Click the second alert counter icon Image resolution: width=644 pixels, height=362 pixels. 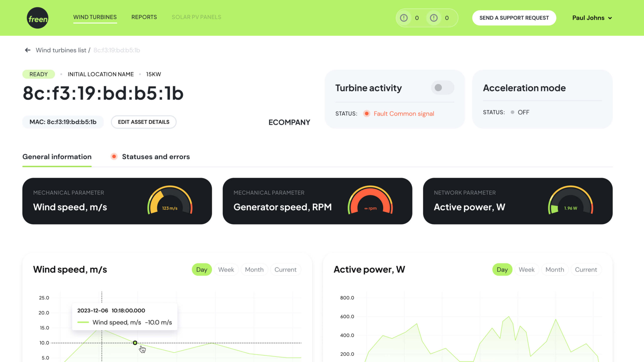pyautogui.click(x=434, y=18)
